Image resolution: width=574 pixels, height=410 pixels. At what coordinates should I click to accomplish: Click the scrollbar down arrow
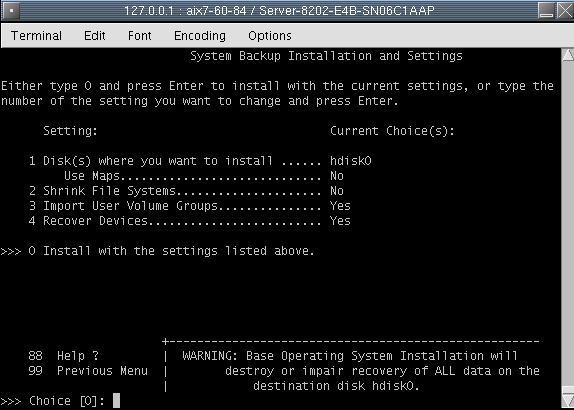pyautogui.click(x=568, y=399)
